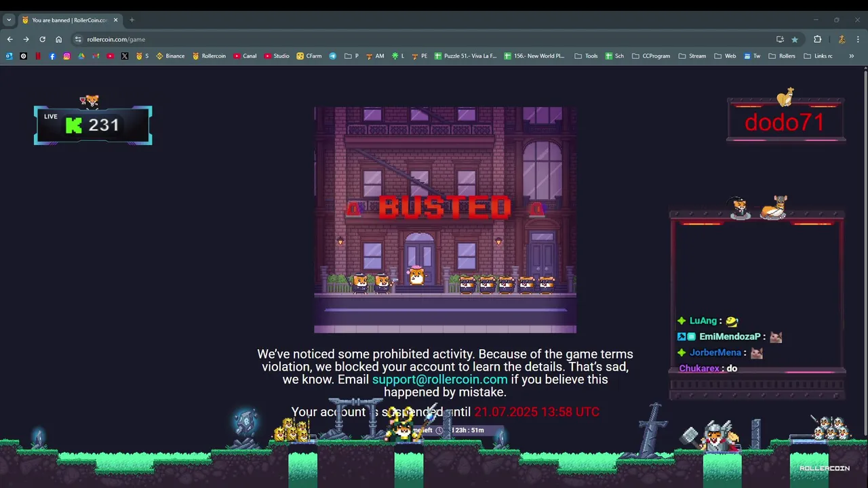Image resolution: width=868 pixels, height=488 pixels.
Task: Select the 'You are banned | RollerCoin' tab
Action: tap(70, 20)
